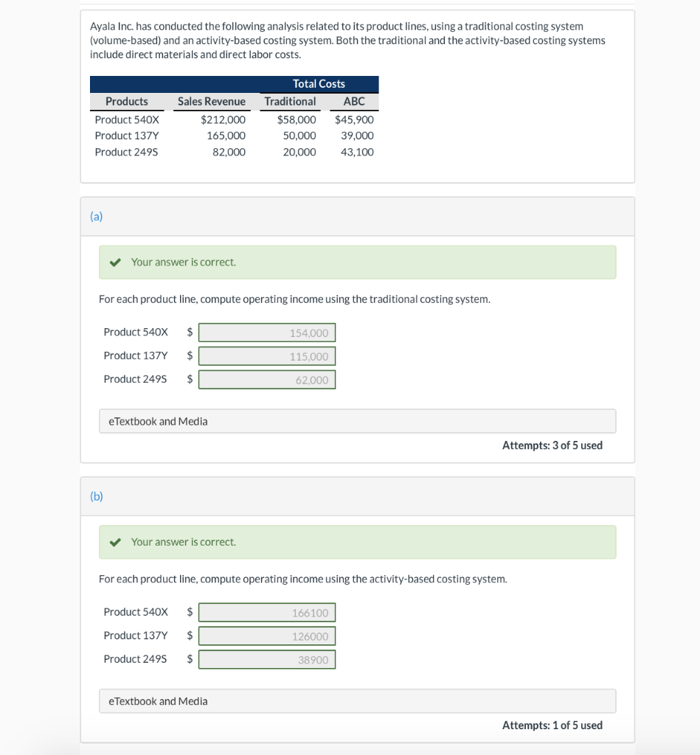Click the $58,000 traditional cost cell
The width and height of the screenshot is (700, 755).
[297, 120]
